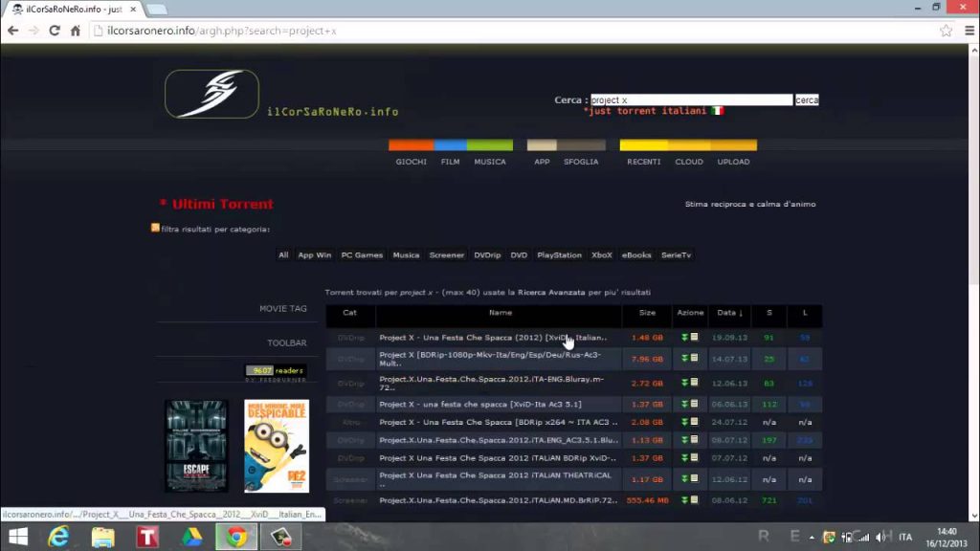Download arrows icon in 07.07.12 BDRip XviD row
The height and width of the screenshot is (551, 980).
684,458
